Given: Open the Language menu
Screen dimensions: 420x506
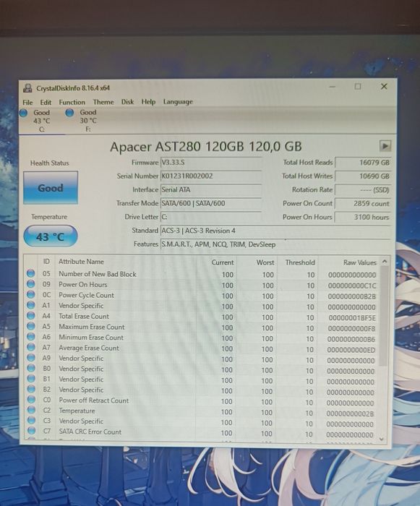Looking at the screenshot, I should 178,102.
